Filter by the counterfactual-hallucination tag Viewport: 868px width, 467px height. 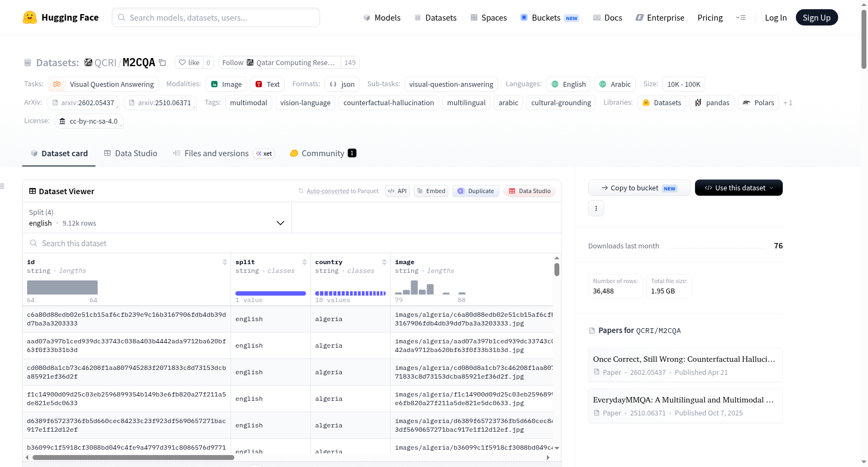(389, 103)
